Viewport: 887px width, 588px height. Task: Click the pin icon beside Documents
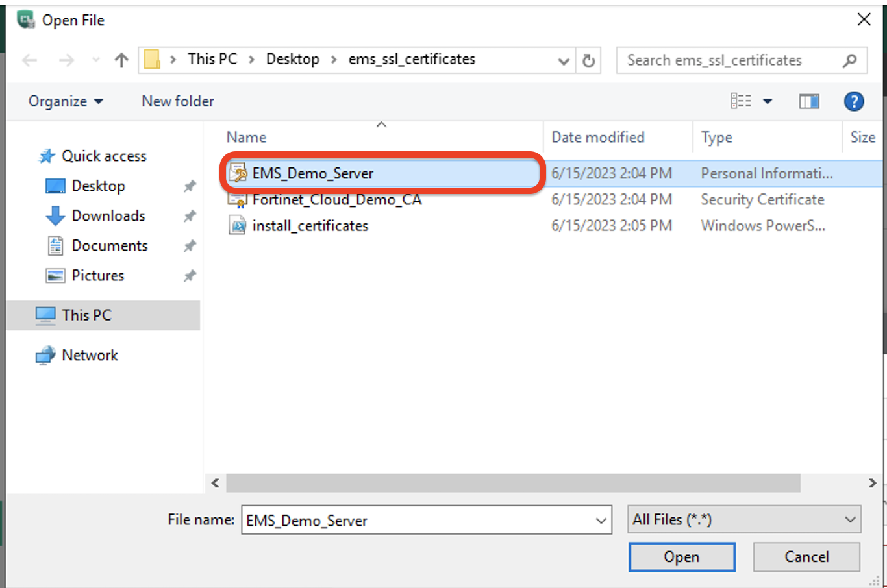(190, 246)
